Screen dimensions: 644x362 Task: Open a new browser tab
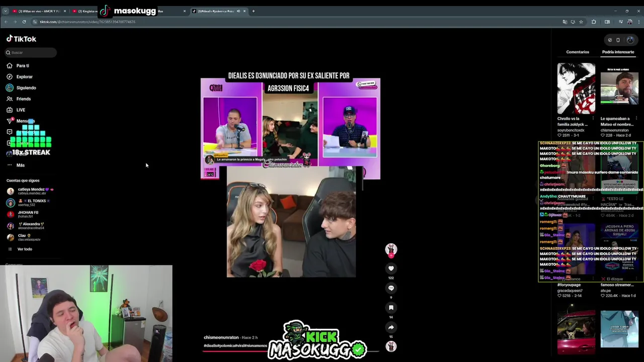point(253,11)
